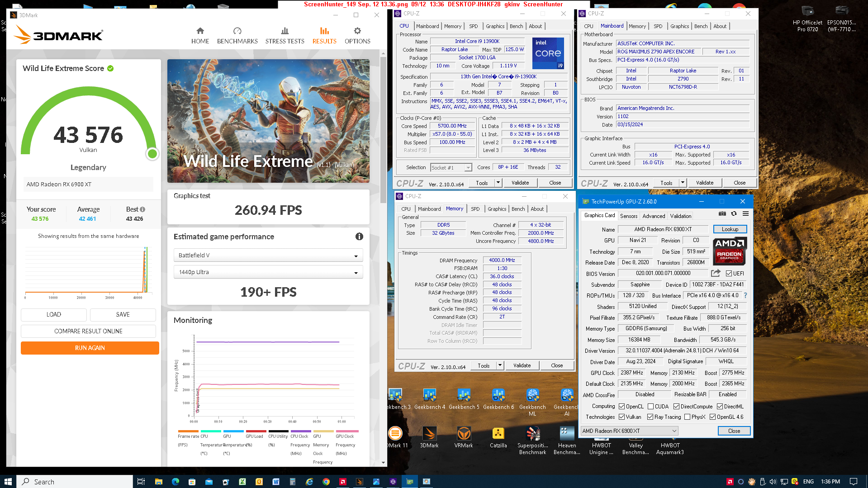The image size is (868, 488).
Task: Click COMPARE RESULT ONLINE
Action: 88,331
